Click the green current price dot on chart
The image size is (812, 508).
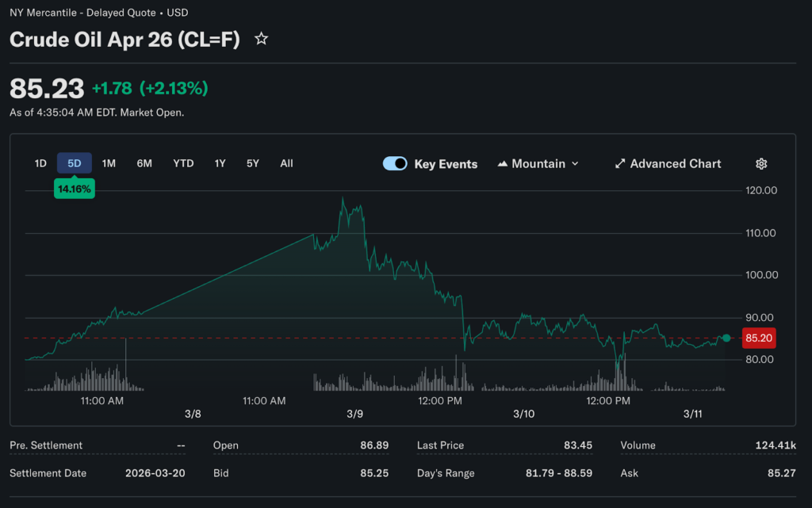(726, 338)
